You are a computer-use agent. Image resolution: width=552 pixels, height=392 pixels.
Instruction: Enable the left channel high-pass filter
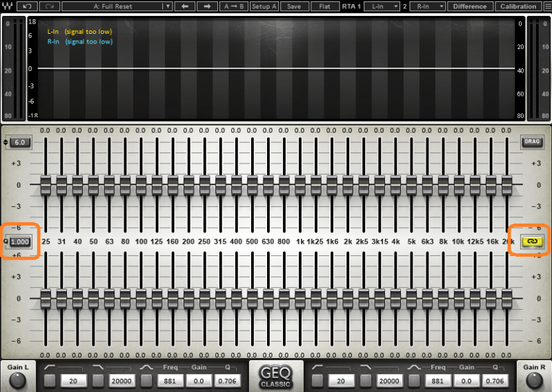(50, 380)
